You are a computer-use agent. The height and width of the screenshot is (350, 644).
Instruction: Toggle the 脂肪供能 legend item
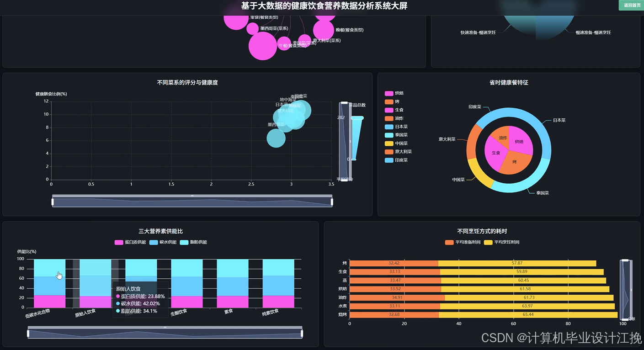193,242
